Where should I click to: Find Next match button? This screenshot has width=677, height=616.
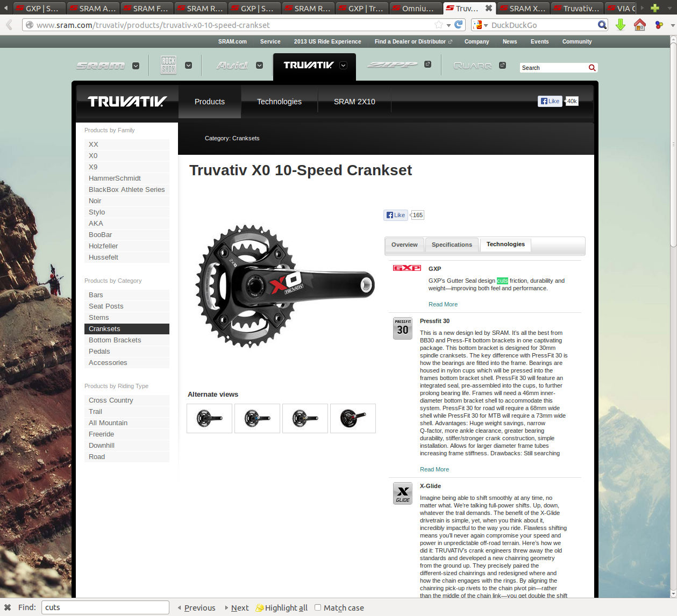point(237,607)
